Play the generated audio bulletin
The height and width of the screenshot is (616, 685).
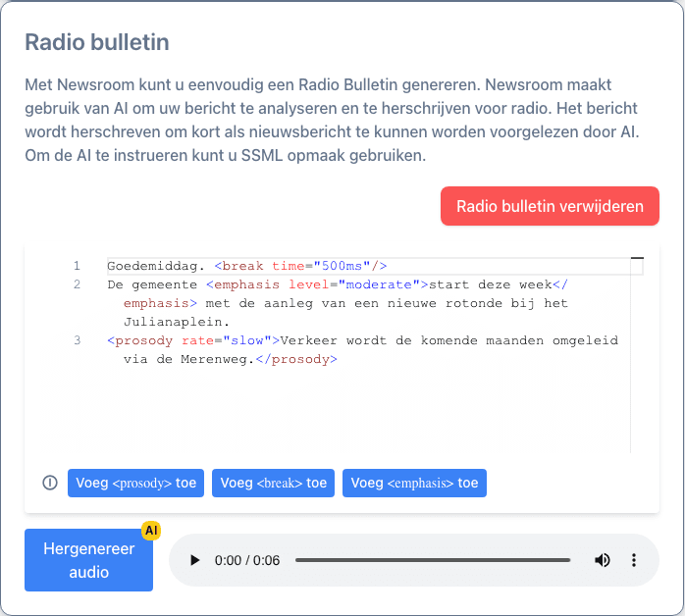[x=195, y=560]
